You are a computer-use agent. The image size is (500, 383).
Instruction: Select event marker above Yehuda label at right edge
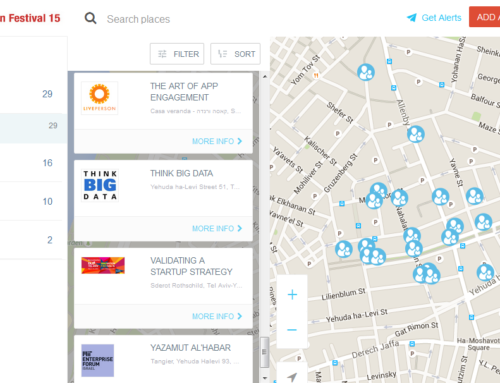[x=485, y=272]
